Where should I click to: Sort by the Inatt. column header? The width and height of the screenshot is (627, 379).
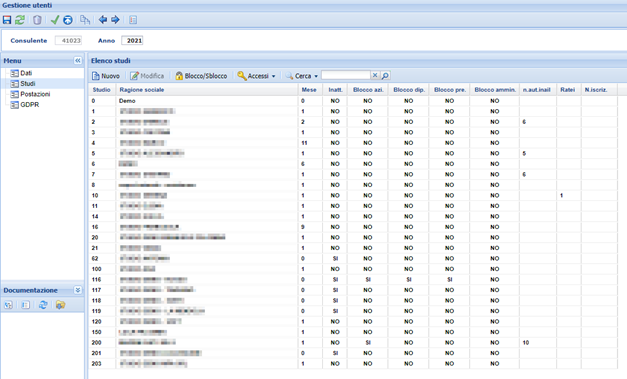coord(335,90)
